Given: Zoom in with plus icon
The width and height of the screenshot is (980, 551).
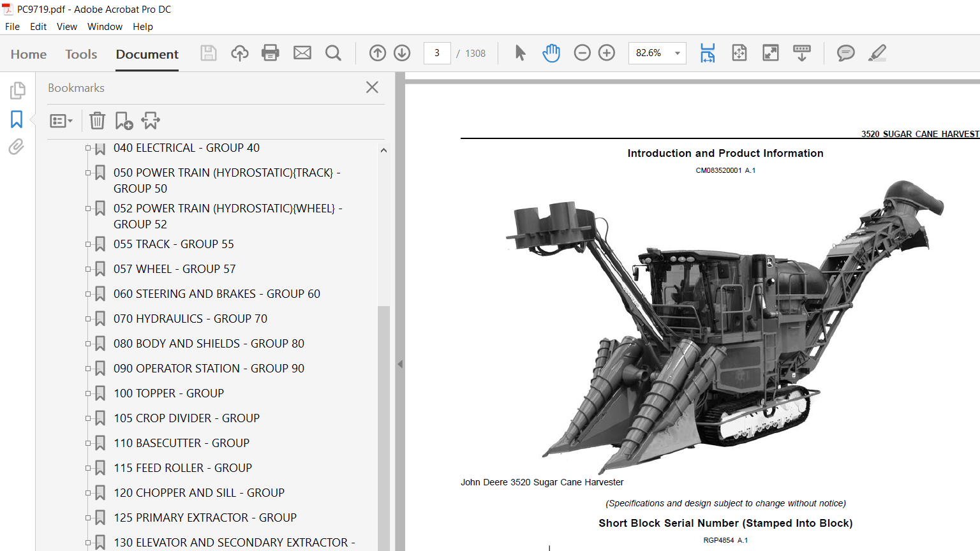Looking at the screenshot, I should coord(607,53).
